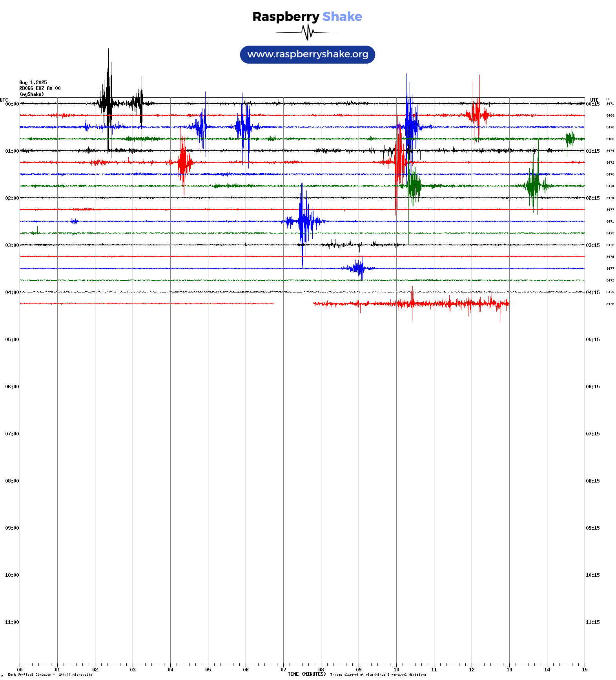Click the TIME (MINUTES) axis title
Image resolution: width=616 pixels, height=680 pixels.
coord(306,674)
